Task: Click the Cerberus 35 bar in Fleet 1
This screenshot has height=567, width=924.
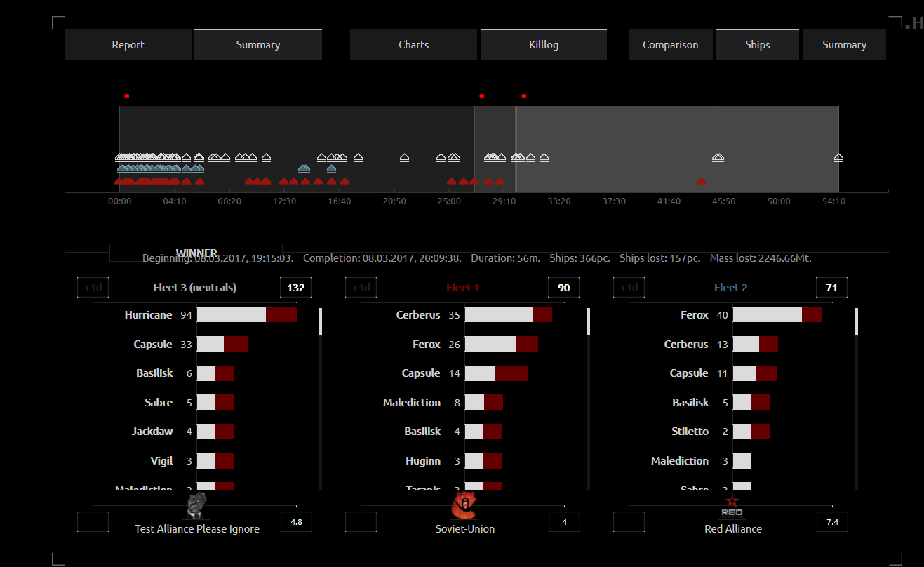Action: [x=509, y=315]
